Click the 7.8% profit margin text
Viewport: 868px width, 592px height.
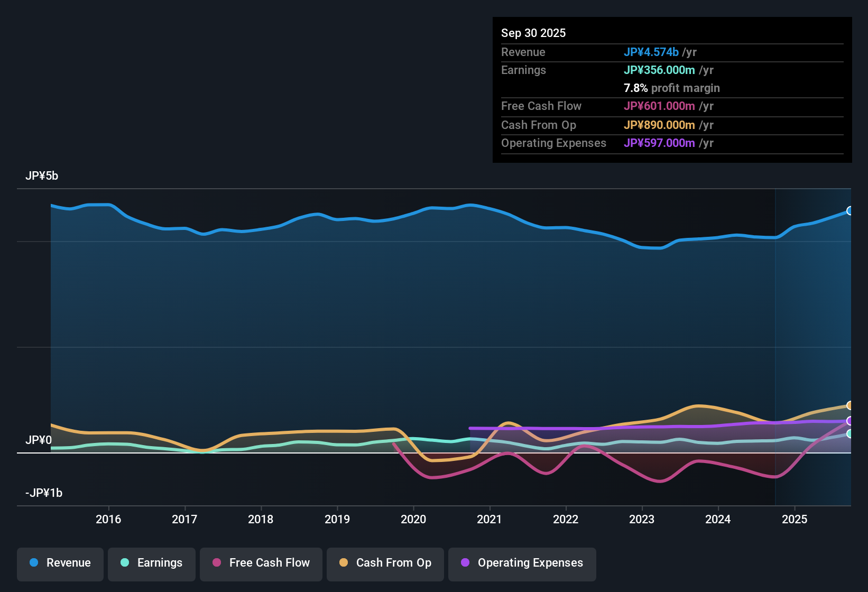tap(671, 88)
